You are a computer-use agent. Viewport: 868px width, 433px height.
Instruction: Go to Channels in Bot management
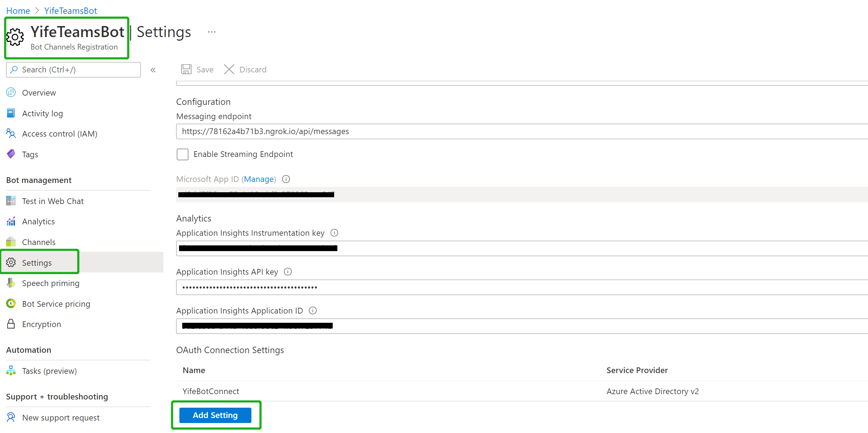coord(39,242)
